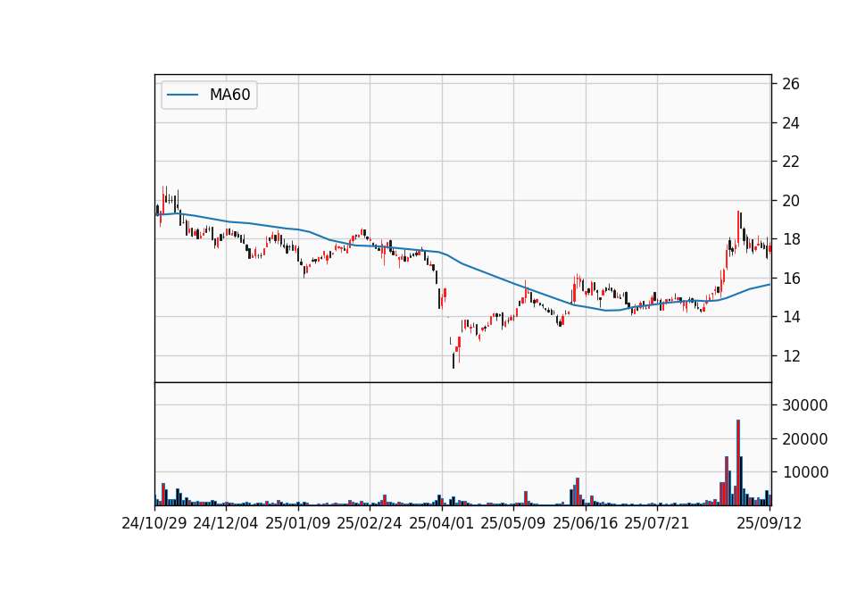The image size is (857, 616).
Task: Click price axis label 22
Action: tap(791, 162)
